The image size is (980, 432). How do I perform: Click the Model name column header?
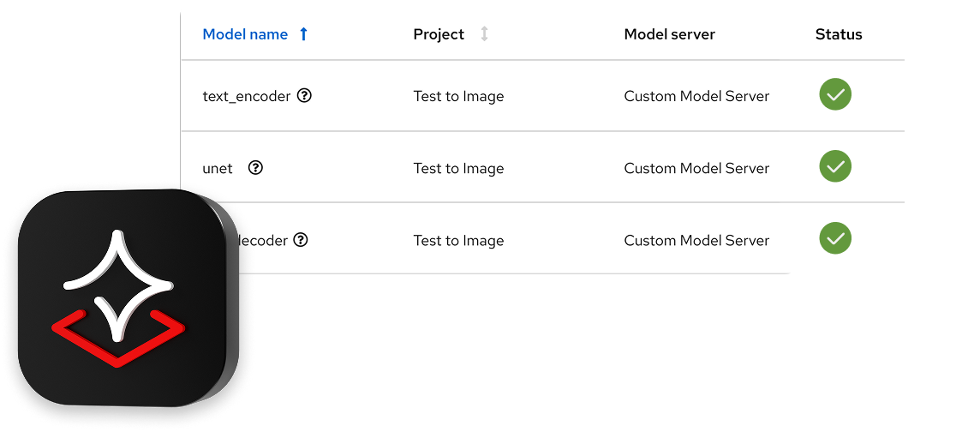[x=245, y=34]
